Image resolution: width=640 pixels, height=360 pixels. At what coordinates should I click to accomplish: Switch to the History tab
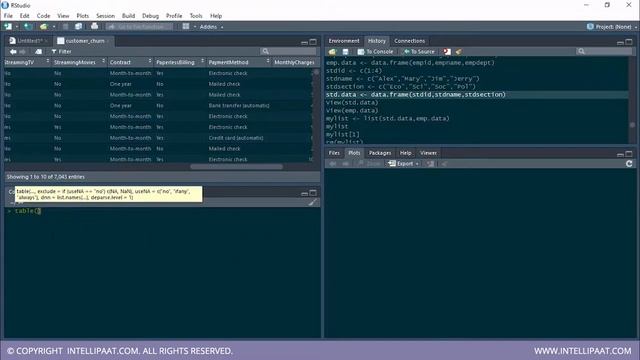(376, 41)
